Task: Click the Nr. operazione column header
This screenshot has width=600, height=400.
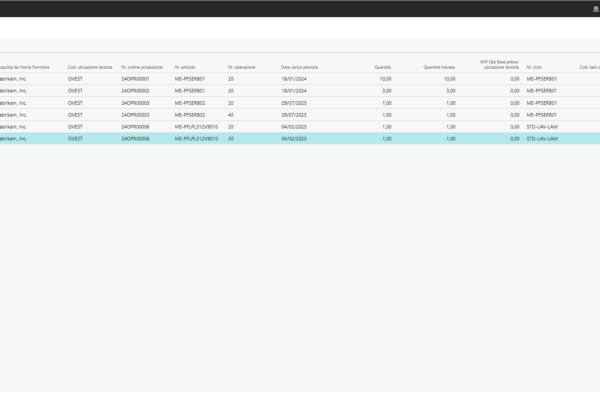Action: pyautogui.click(x=243, y=67)
